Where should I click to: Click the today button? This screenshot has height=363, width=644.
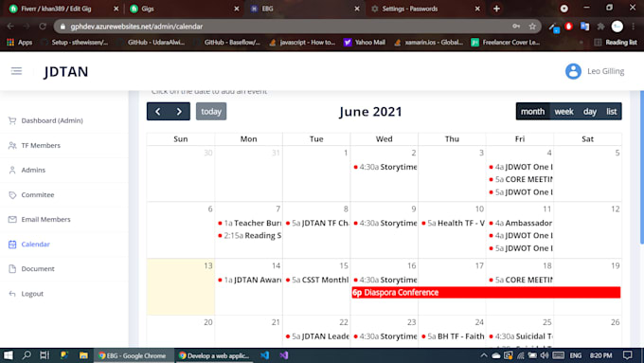point(211,112)
